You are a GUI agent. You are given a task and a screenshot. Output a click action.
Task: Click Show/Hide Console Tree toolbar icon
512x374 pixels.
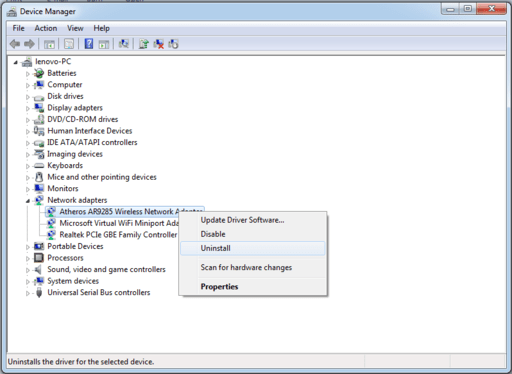coord(49,44)
